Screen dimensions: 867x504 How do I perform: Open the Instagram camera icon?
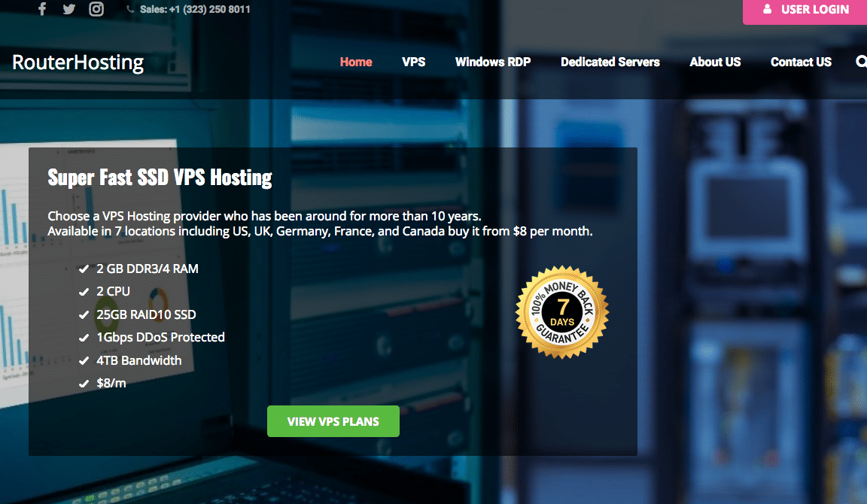96,9
